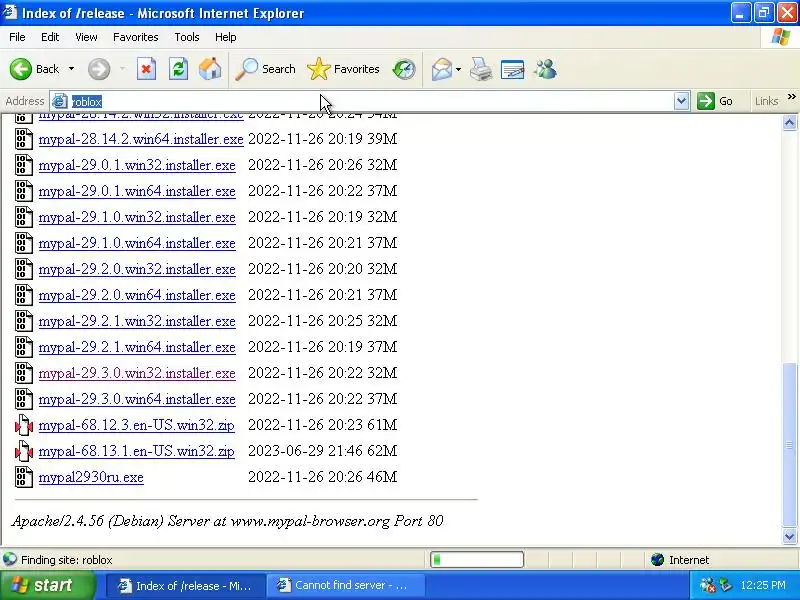This screenshot has height=600, width=800.
Task: Click binary file icon beside mypal-29.3.0.win64 installer
Action: [x=24, y=399]
